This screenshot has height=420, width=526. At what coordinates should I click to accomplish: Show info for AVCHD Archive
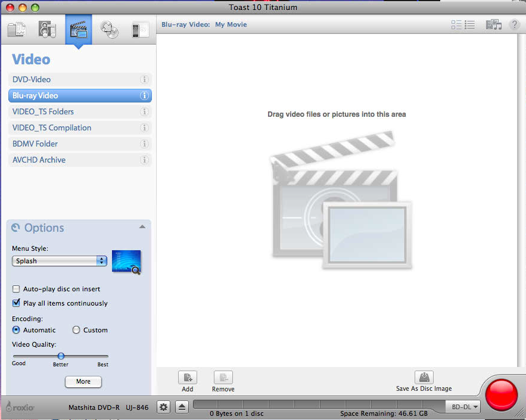click(144, 160)
